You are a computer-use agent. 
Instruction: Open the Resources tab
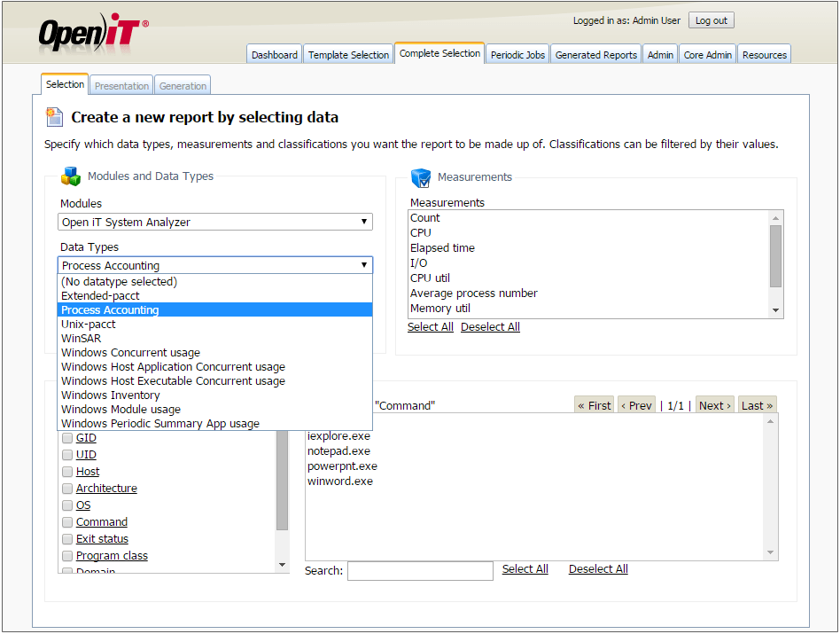764,55
